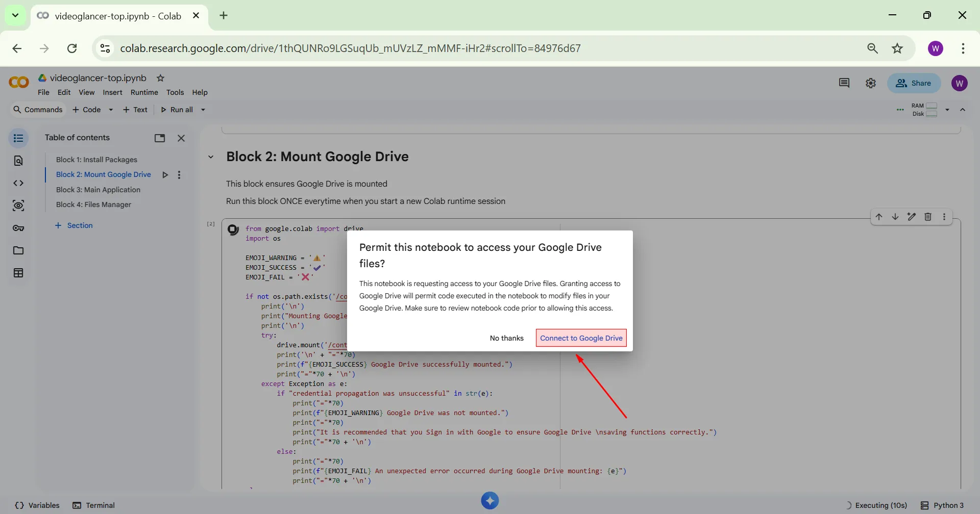
Task: View site information icon in address bar
Action: click(105, 48)
